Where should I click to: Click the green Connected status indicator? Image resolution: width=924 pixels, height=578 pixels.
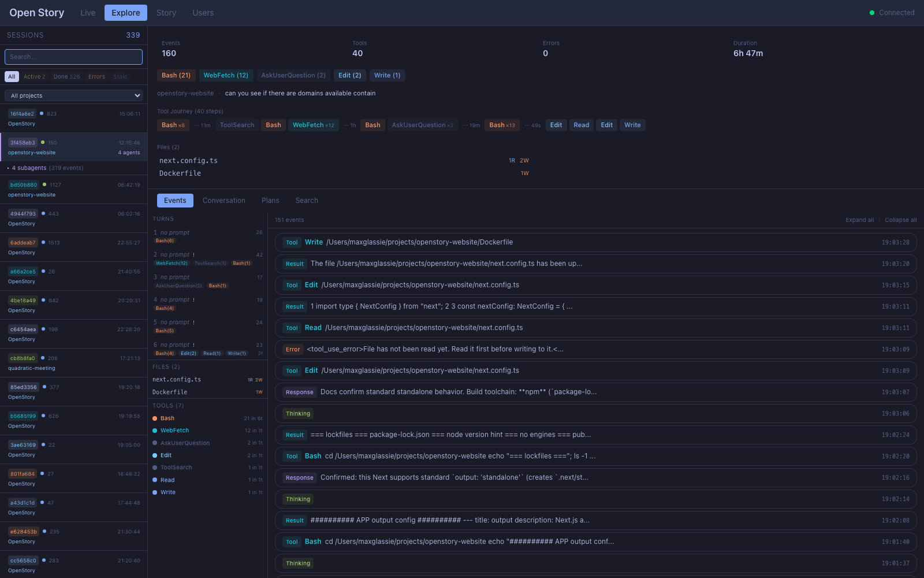point(872,13)
